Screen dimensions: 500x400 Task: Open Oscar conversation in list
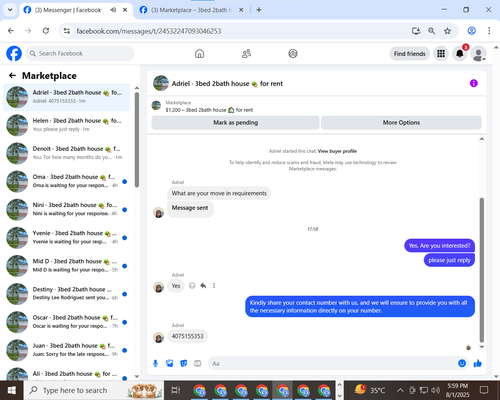[x=67, y=322]
